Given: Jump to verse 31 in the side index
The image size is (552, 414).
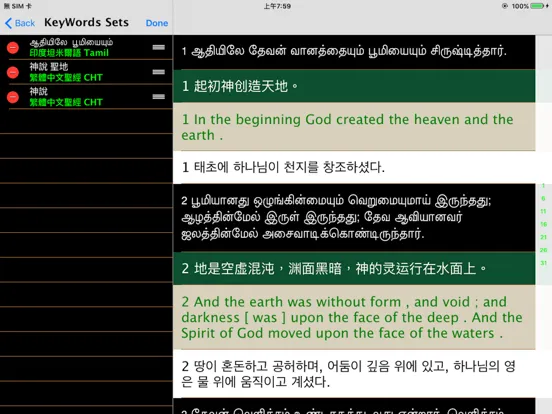Looking at the screenshot, I should [x=544, y=263].
